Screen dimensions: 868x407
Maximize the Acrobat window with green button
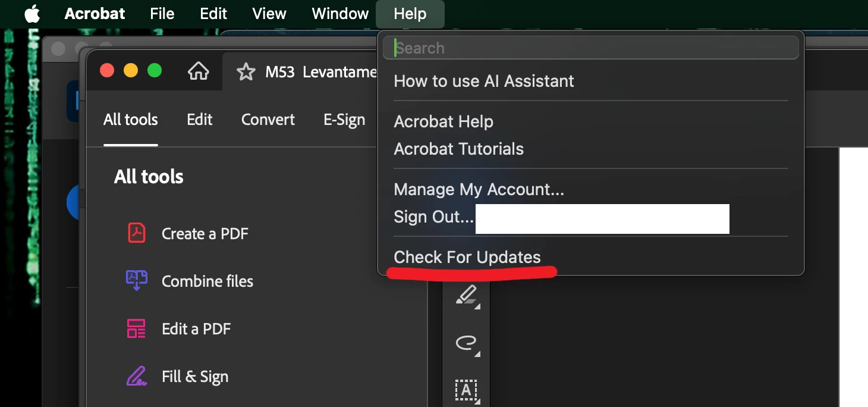[x=155, y=70]
